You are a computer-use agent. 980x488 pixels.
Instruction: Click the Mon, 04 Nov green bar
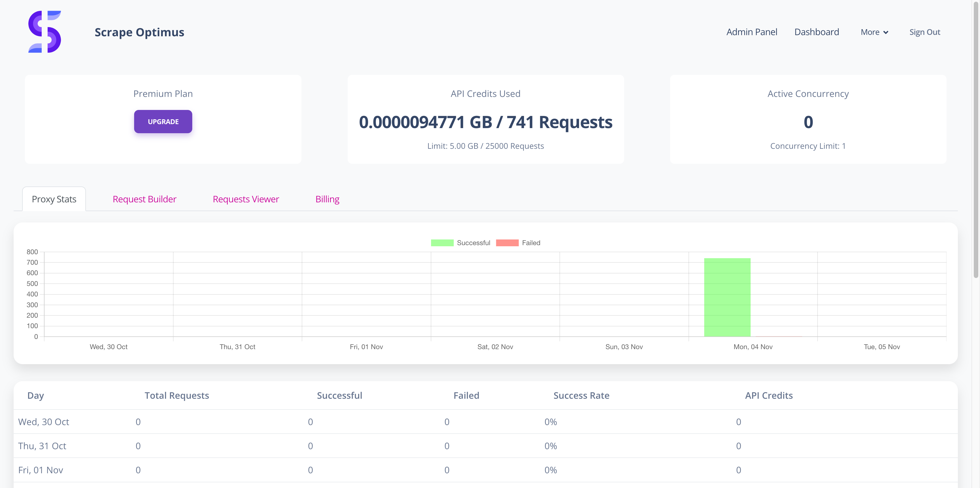coord(727,297)
